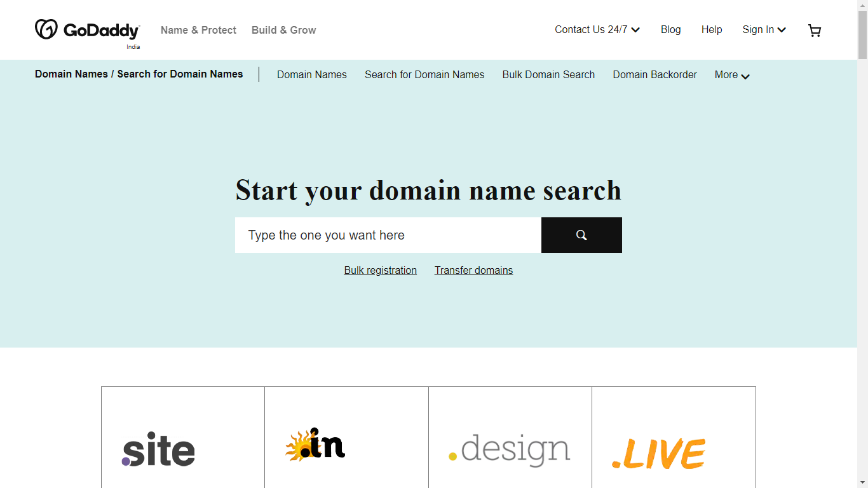Open the shopping cart icon

tap(815, 30)
